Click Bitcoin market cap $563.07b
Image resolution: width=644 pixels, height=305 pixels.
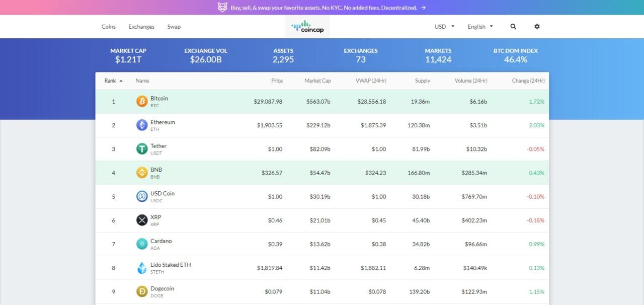coord(318,102)
